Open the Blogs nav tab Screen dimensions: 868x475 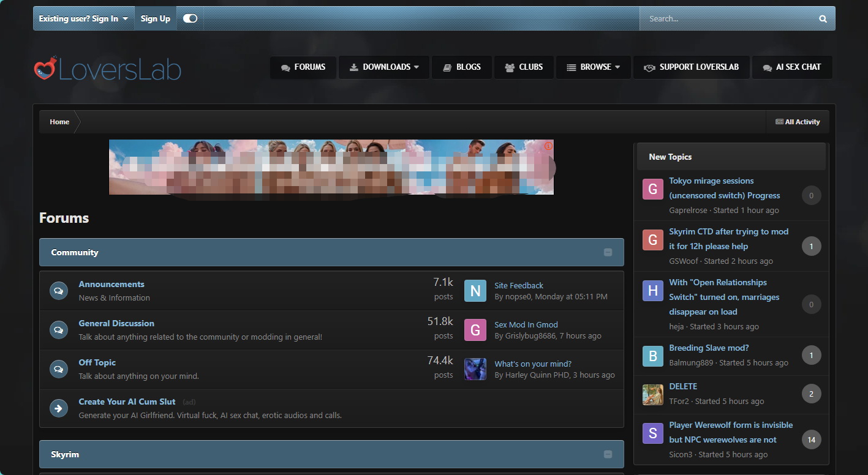click(x=462, y=67)
